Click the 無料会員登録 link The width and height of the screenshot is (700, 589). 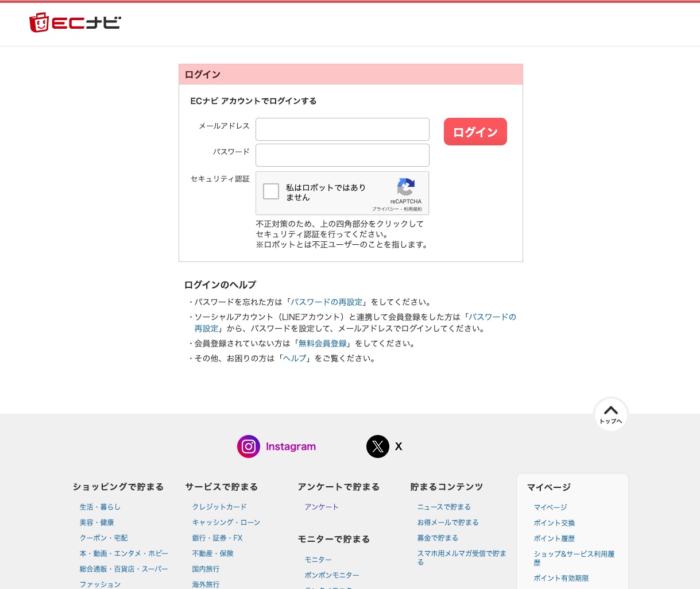point(322,343)
